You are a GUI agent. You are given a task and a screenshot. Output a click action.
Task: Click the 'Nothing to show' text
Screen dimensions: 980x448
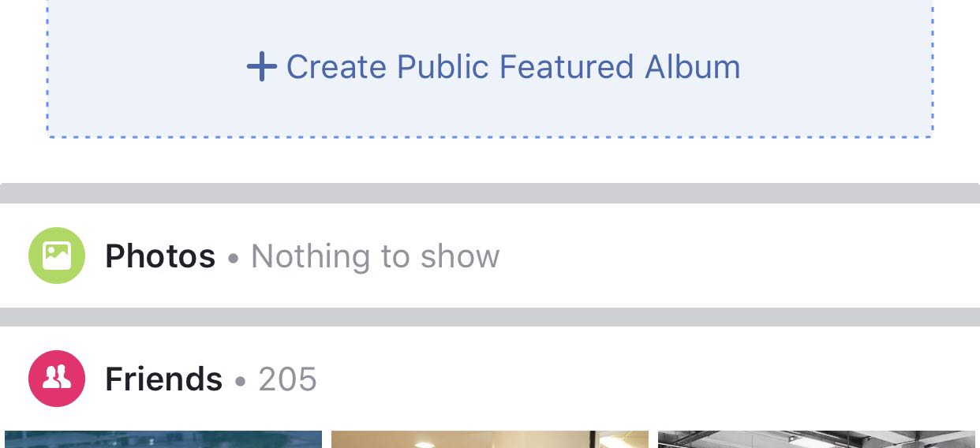tap(375, 256)
